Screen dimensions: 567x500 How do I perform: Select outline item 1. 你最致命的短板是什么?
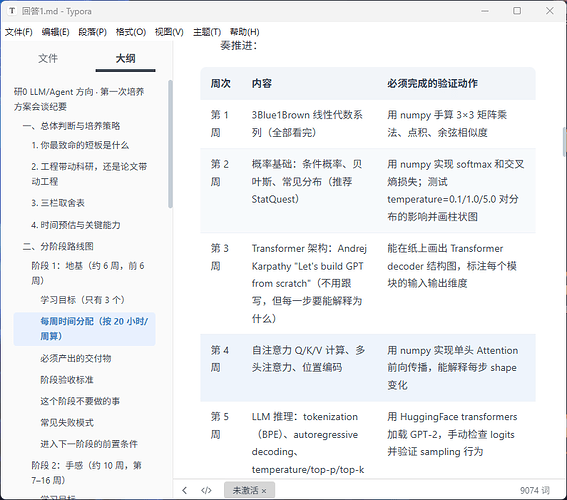80,145
